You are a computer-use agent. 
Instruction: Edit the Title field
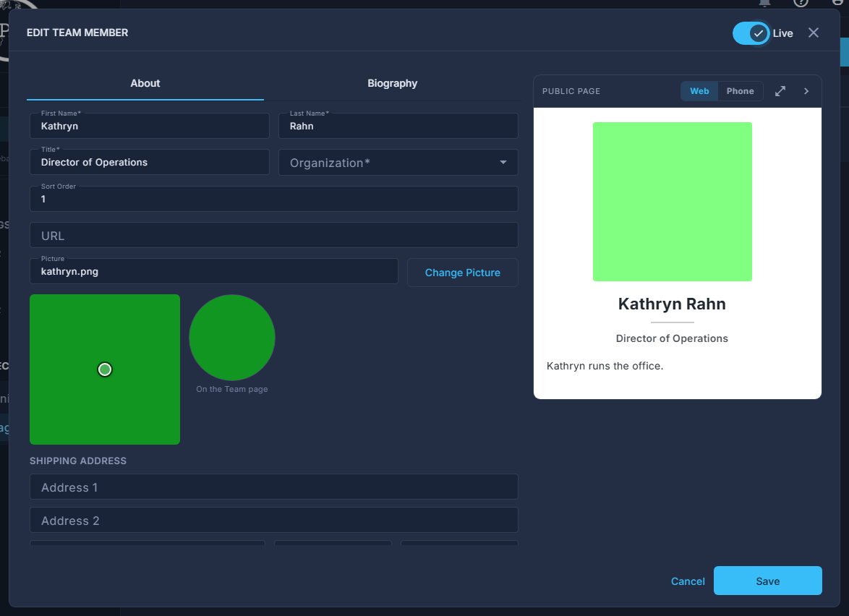[150, 163]
